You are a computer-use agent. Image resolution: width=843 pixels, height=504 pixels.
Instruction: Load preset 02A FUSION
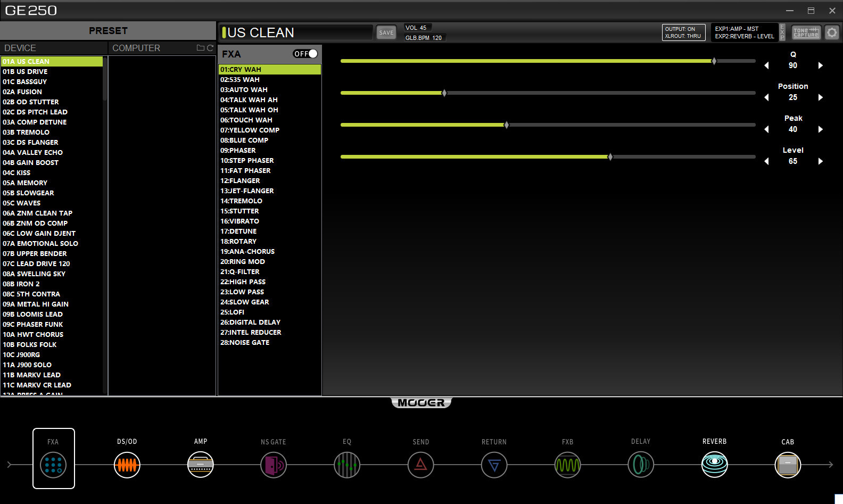tap(52, 92)
